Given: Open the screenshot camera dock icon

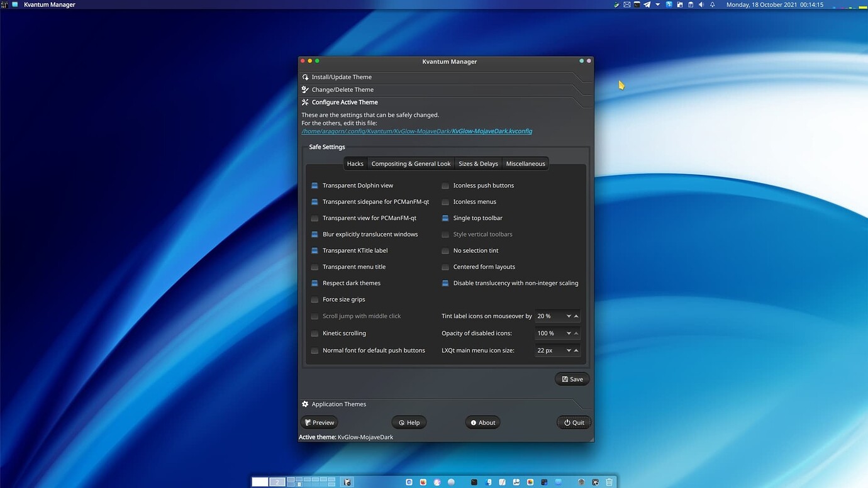Looking at the screenshot, I should pos(595,482).
